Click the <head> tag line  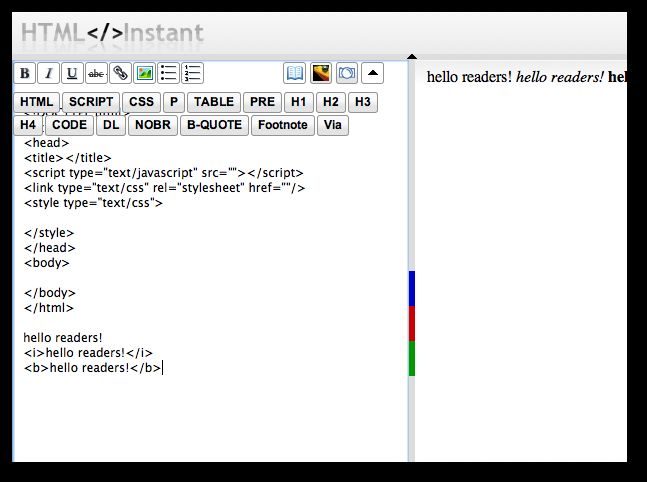click(47, 143)
